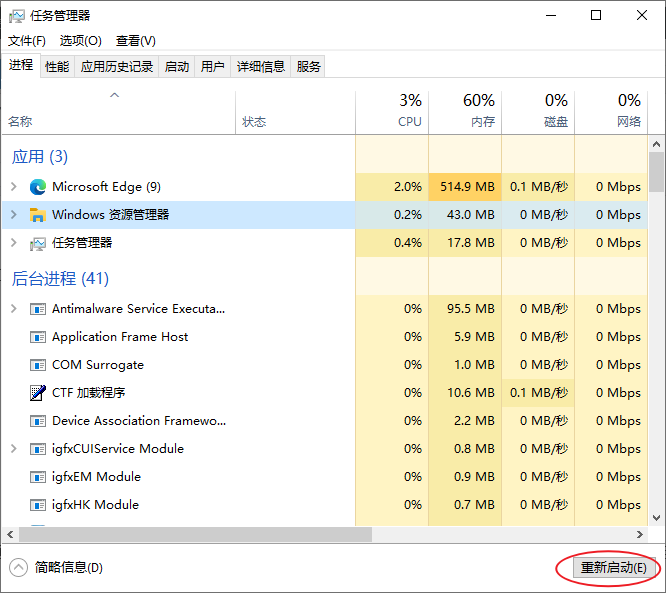
Task: Switch to the 性能 tab
Action: (57, 67)
